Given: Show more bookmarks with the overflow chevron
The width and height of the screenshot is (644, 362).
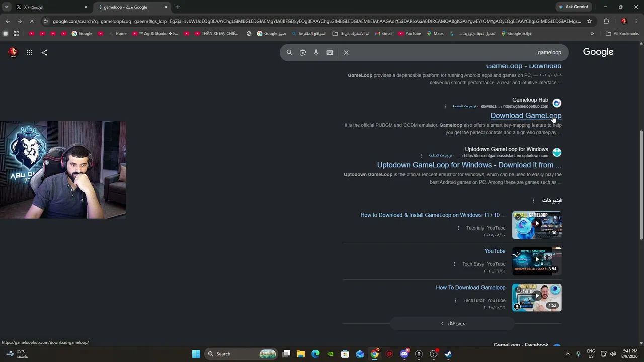Looking at the screenshot, I should 592,34.
